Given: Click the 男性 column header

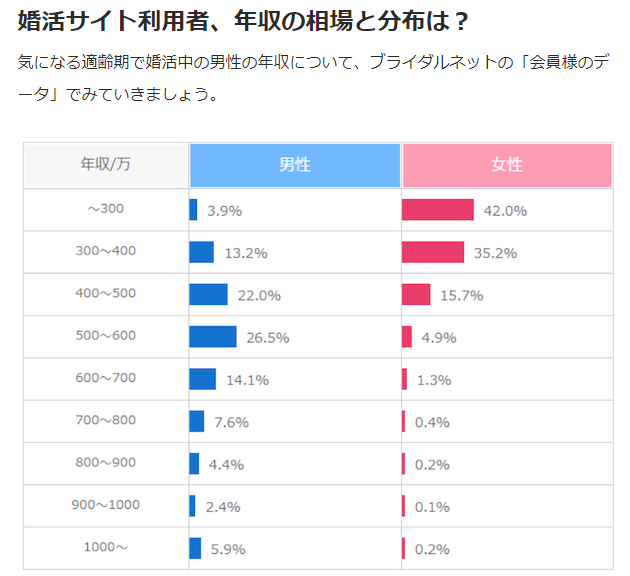Looking at the screenshot, I should coord(295,165).
